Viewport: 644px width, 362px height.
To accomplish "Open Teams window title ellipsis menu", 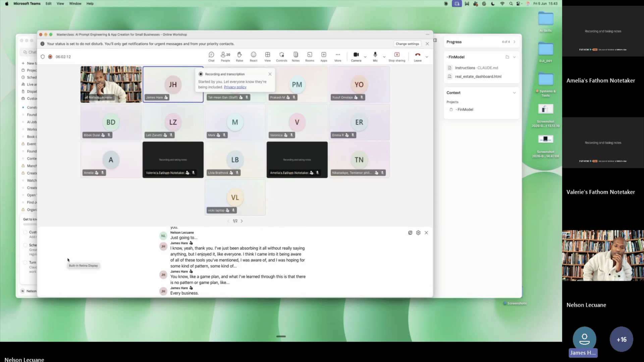I will tap(428, 35).
